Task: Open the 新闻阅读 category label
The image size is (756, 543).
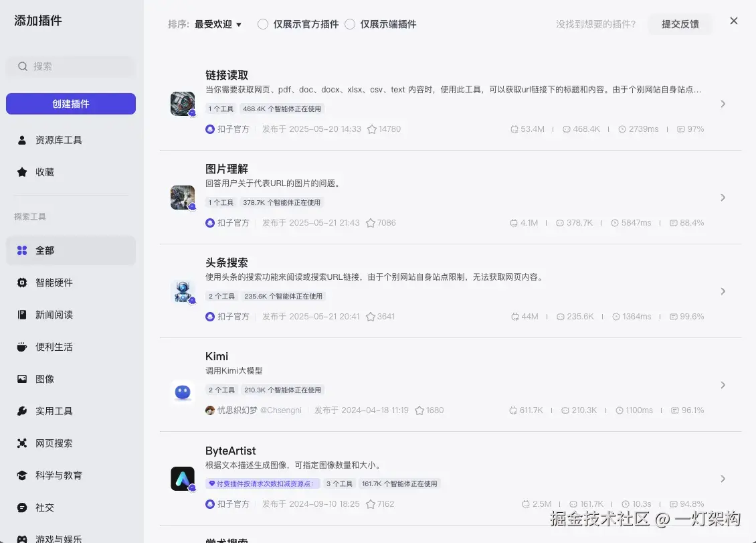Action: pos(54,315)
